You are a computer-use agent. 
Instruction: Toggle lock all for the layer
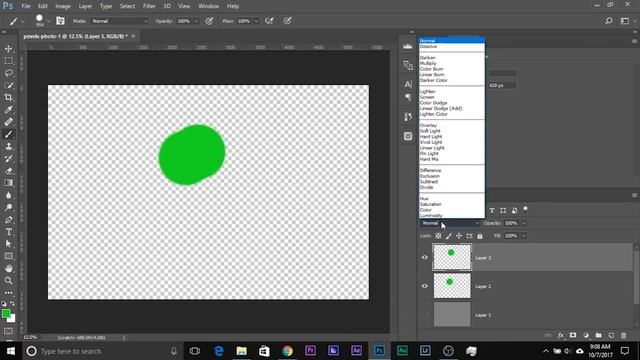(480, 236)
